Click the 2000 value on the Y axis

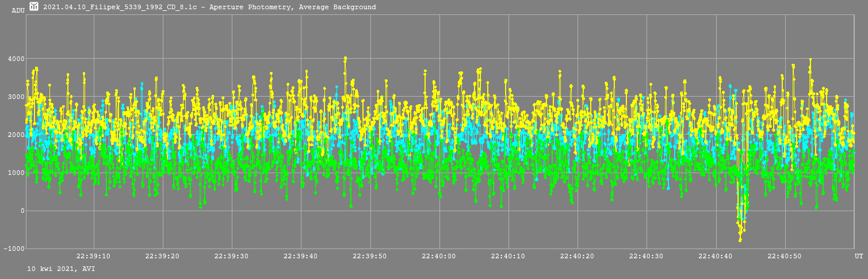pyautogui.click(x=16, y=135)
